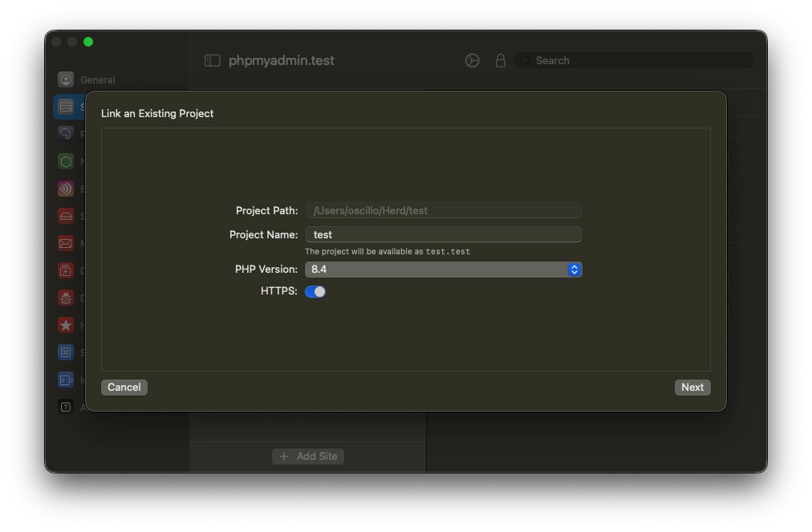Open Shortcuts command-key icon section
Screen dimensions: 812x532
click(66, 352)
